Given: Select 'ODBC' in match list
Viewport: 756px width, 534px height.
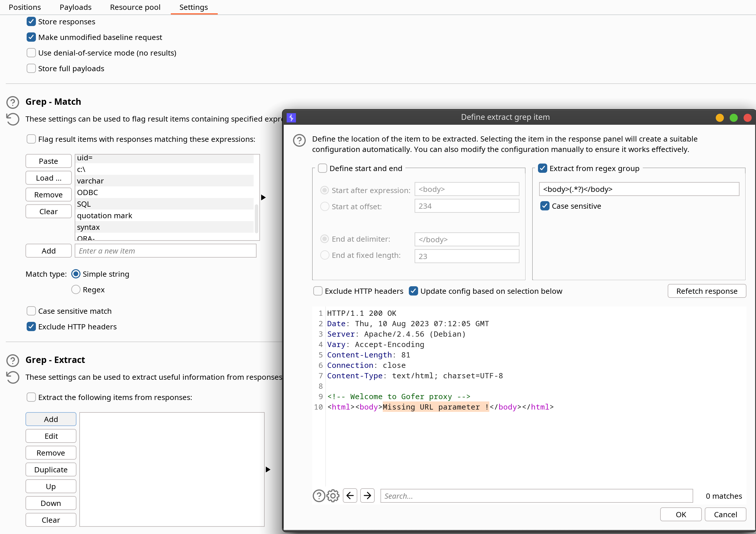Looking at the screenshot, I should point(165,192).
